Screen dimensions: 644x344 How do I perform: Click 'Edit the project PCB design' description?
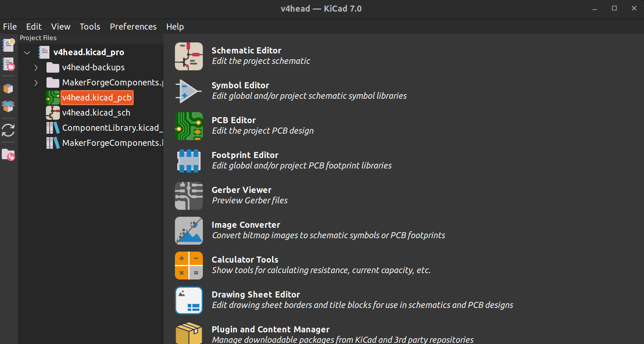click(x=263, y=131)
